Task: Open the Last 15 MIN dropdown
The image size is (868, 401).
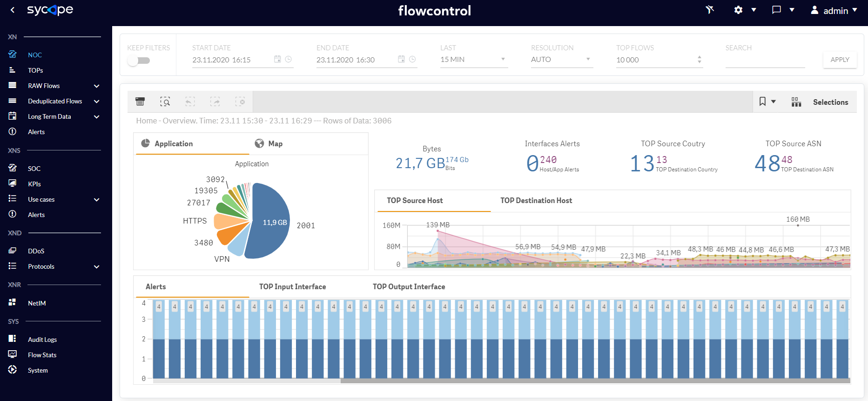Action: point(474,60)
